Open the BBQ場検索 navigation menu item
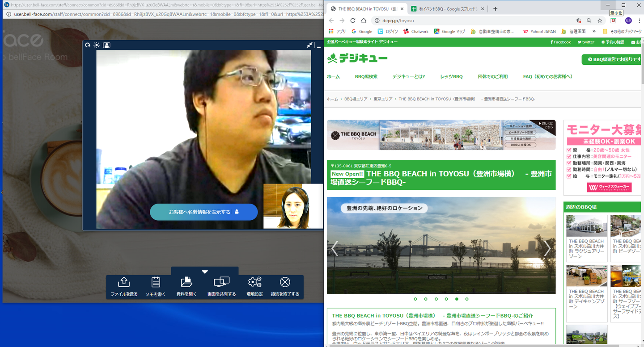 click(366, 76)
